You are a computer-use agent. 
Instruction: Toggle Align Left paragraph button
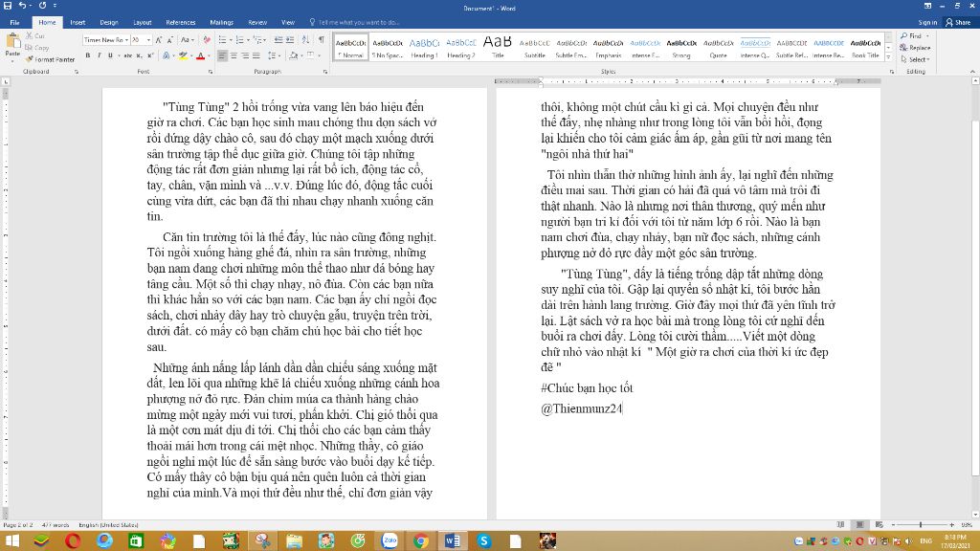coord(222,55)
